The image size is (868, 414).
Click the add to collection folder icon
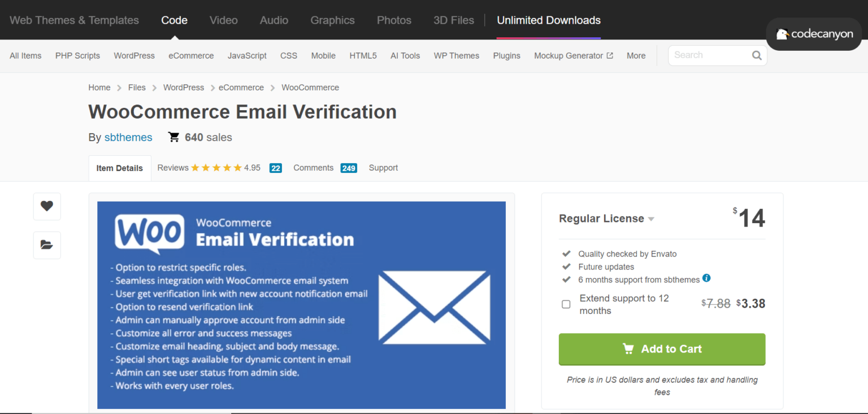[47, 245]
